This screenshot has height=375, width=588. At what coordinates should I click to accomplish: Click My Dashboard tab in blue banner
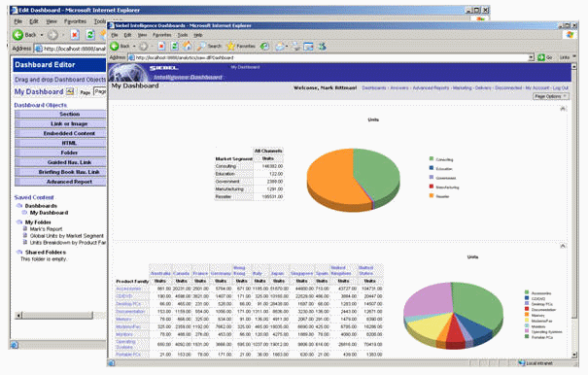(245, 67)
